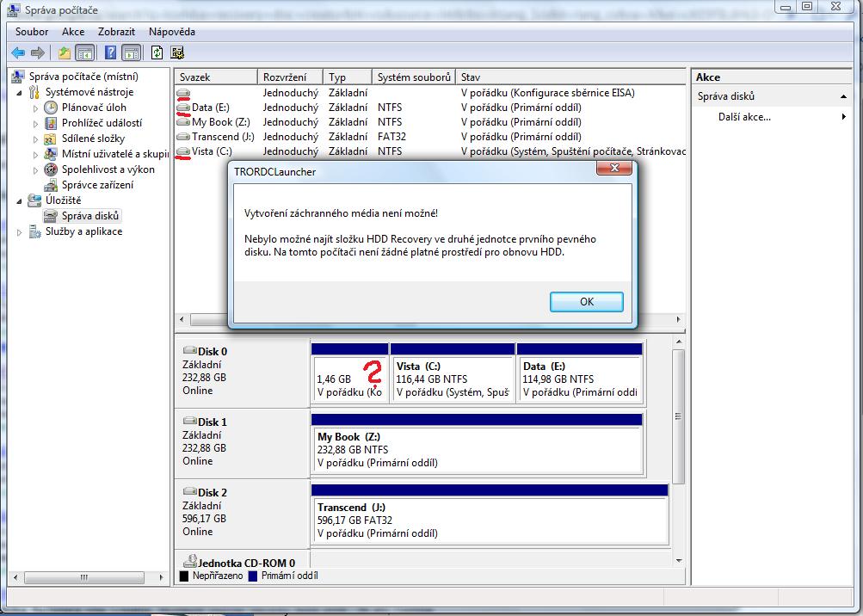Open the Zobrazit menu
Viewport: 863px width, 616px height.
point(116,32)
